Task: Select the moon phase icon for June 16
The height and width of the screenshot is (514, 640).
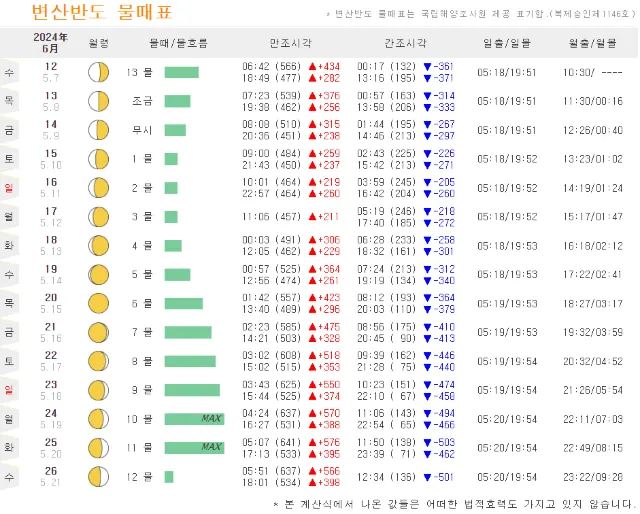Action: click(x=98, y=188)
